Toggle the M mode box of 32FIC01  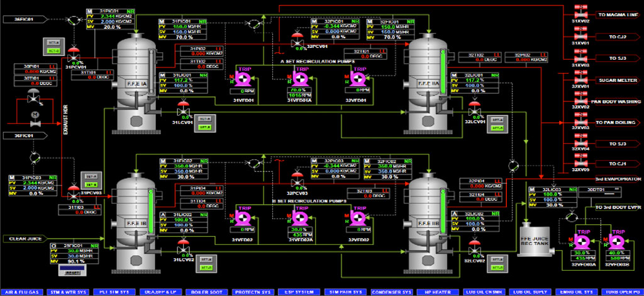coord(371,21)
